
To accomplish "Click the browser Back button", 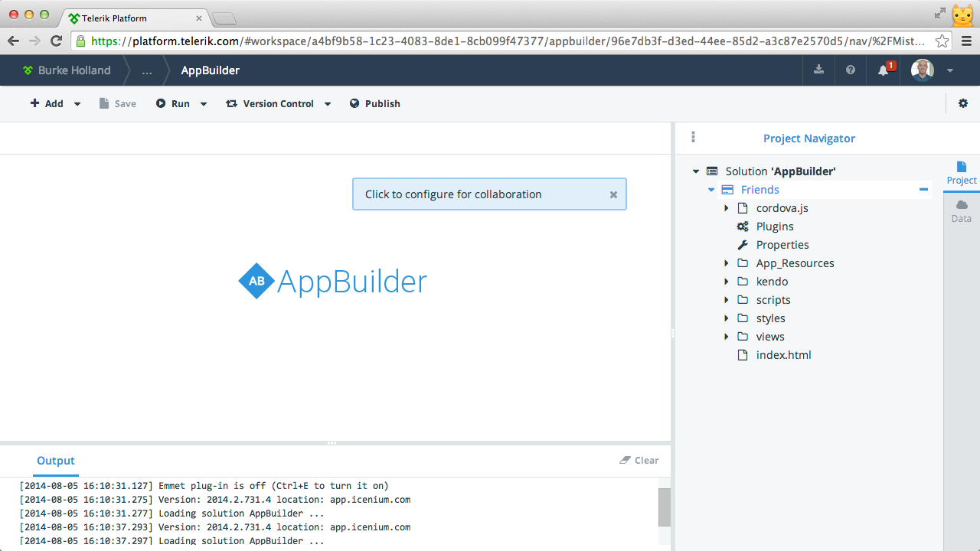I will pyautogui.click(x=13, y=41).
